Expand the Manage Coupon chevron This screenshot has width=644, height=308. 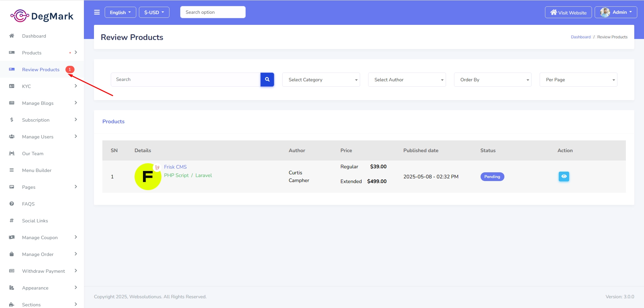76,237
